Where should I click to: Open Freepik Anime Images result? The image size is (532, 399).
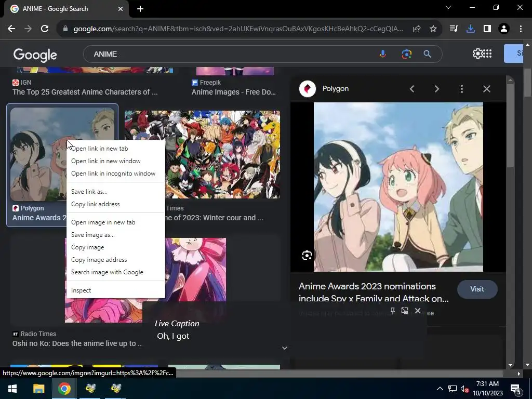(234, 92)
